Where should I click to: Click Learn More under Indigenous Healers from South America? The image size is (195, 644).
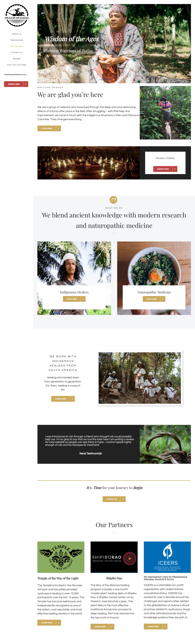tap(63, 399)
